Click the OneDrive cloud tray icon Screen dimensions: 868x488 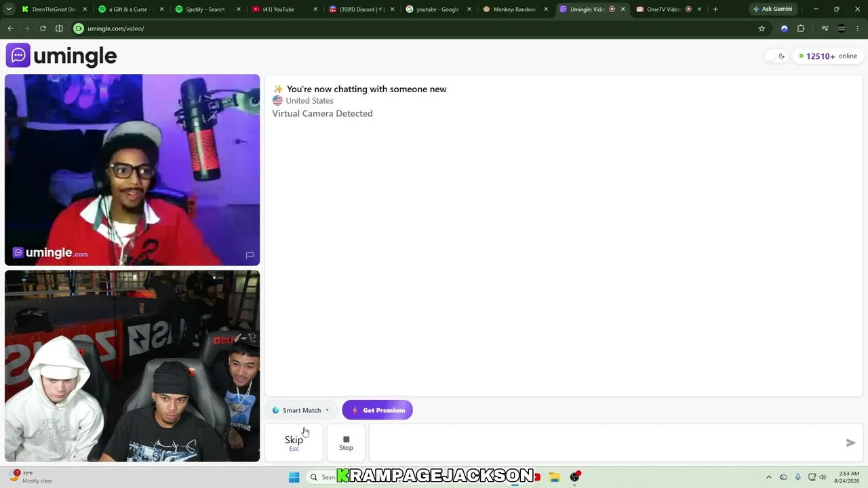pyautogui.click(x=783, y=477)
